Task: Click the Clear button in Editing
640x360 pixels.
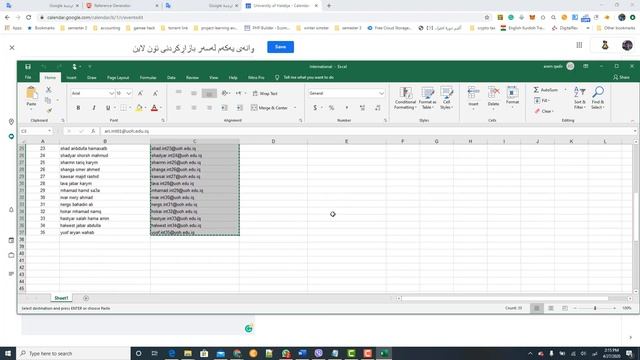Action: click(x=544, y=111)
